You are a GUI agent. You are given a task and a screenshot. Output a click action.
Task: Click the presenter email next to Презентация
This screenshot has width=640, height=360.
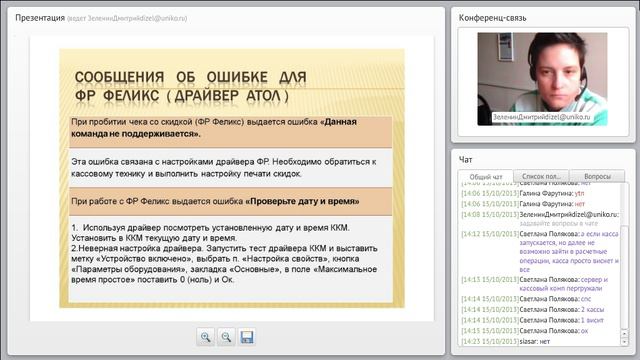(x=127, y=18)
